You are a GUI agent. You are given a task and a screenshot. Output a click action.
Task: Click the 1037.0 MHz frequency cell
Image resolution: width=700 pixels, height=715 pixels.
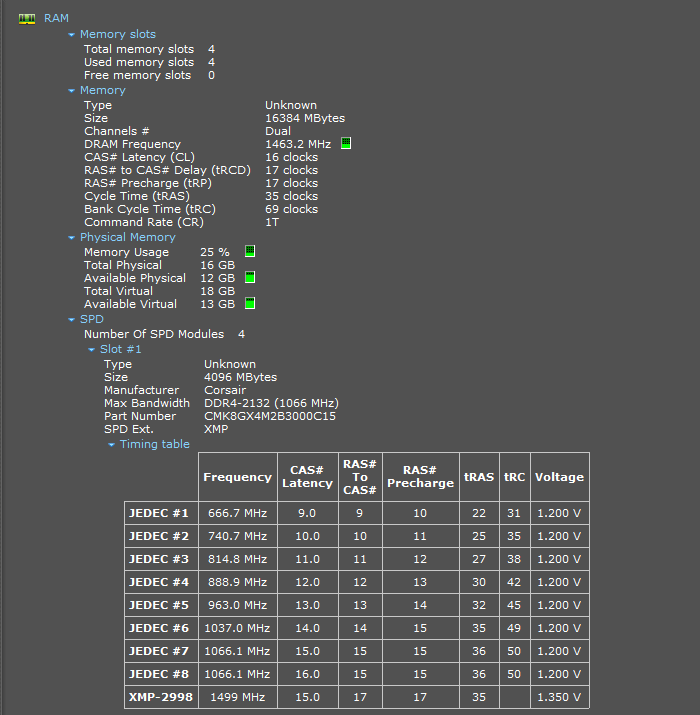[238, 628]
